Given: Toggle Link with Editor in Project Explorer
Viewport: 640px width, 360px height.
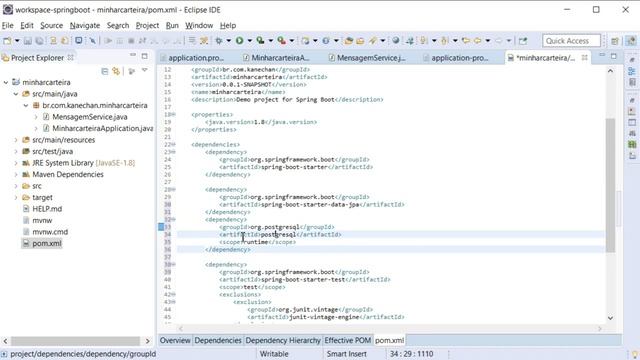Looking at the screenshot, I should click(x=116, y=71).
